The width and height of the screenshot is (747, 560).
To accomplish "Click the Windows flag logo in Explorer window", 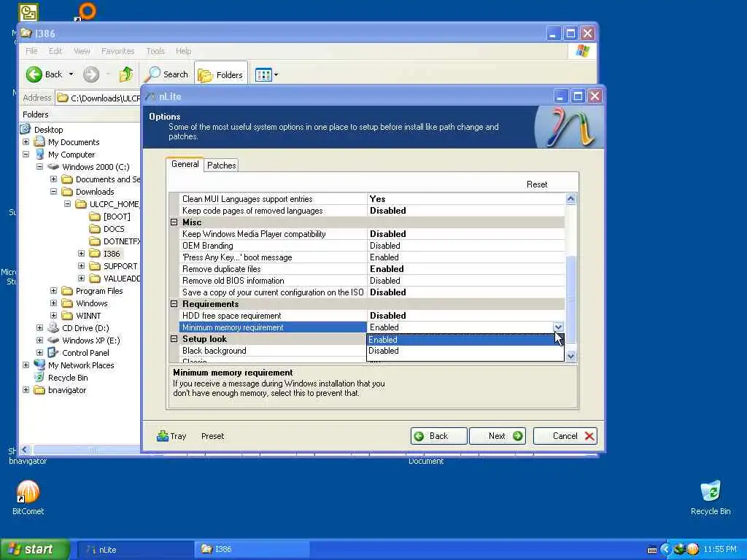I will coord(582,51).
